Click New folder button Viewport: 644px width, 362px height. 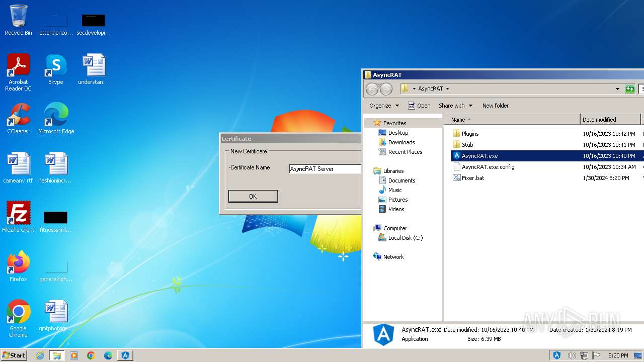click(x=496, y=106)
